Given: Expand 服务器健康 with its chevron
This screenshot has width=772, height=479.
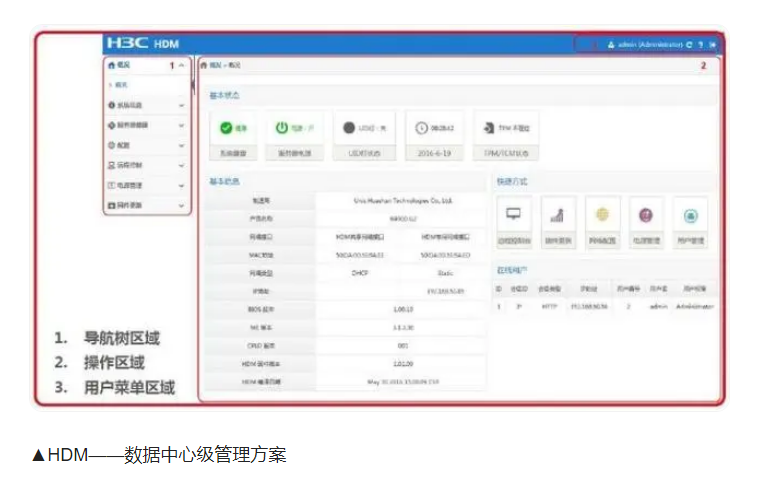Looking at the screenshot, I should click(x=182, y=126).
